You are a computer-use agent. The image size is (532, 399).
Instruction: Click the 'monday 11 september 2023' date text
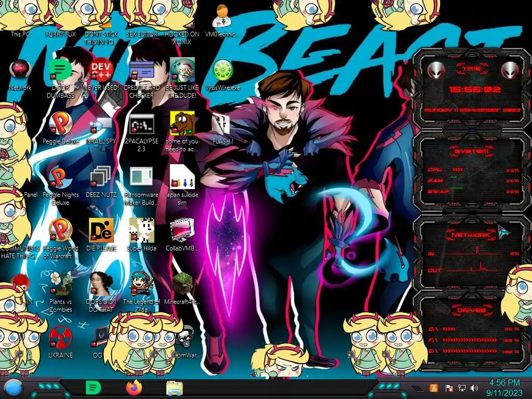472,110
